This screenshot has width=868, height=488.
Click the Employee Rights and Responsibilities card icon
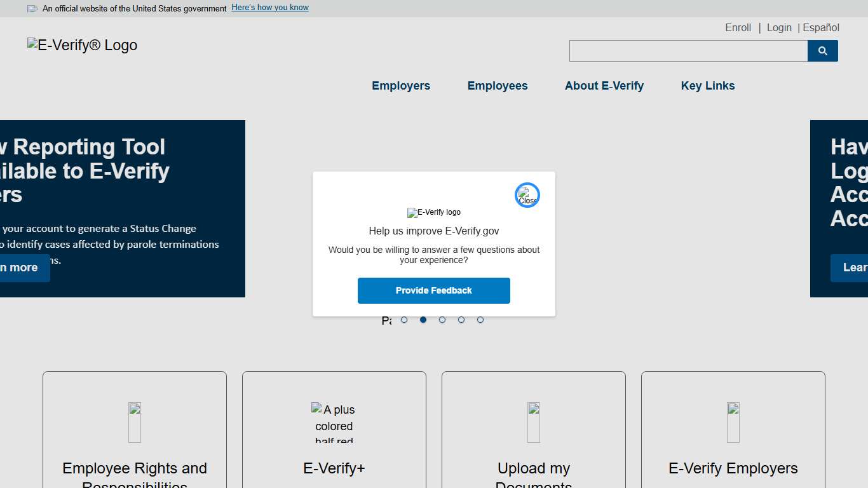134,421
